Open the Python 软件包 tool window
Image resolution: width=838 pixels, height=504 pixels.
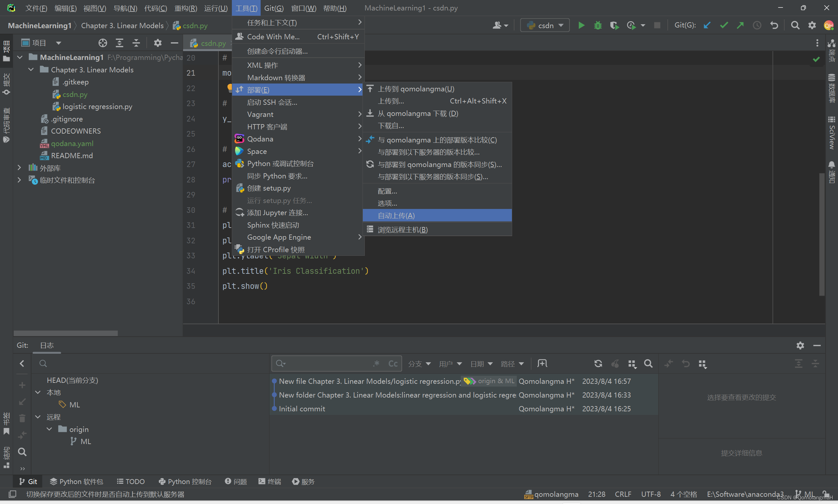[x=76, y=482]
